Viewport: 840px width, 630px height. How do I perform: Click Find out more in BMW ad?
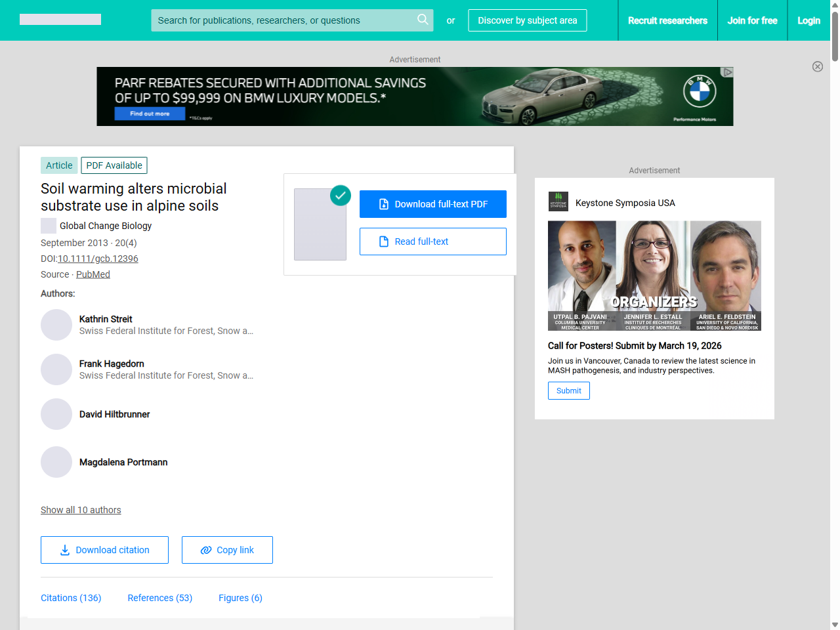(x=150, y=114)
